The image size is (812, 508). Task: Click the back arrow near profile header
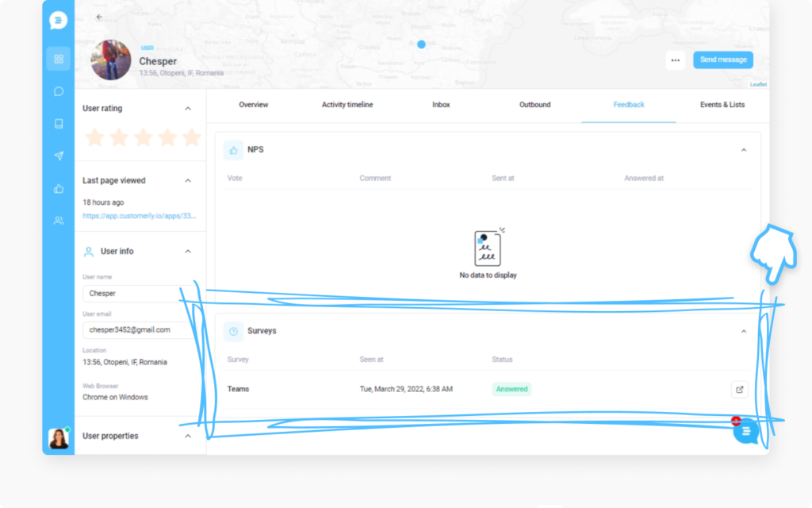tap(99, 17)
